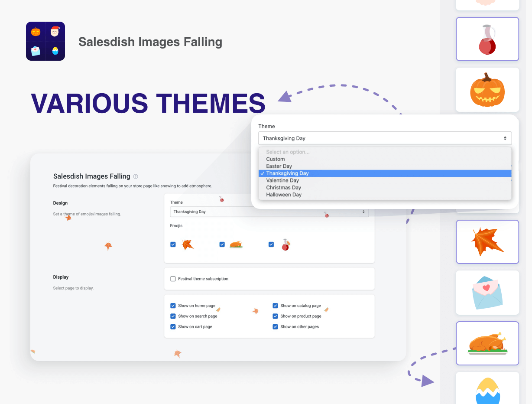Select the maple leaf image card
This screenshot has height=404, width=532.
pyautogui.click(x=487, y=242)
